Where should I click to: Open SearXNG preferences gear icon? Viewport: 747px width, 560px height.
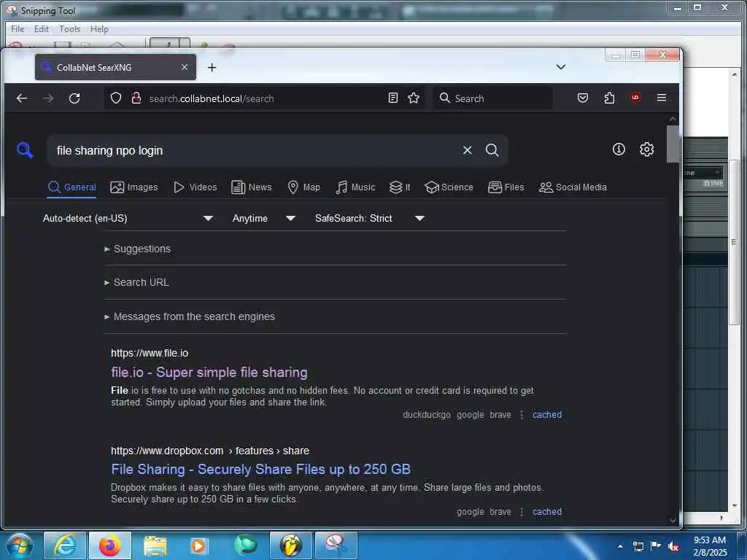tap(646, 149)
